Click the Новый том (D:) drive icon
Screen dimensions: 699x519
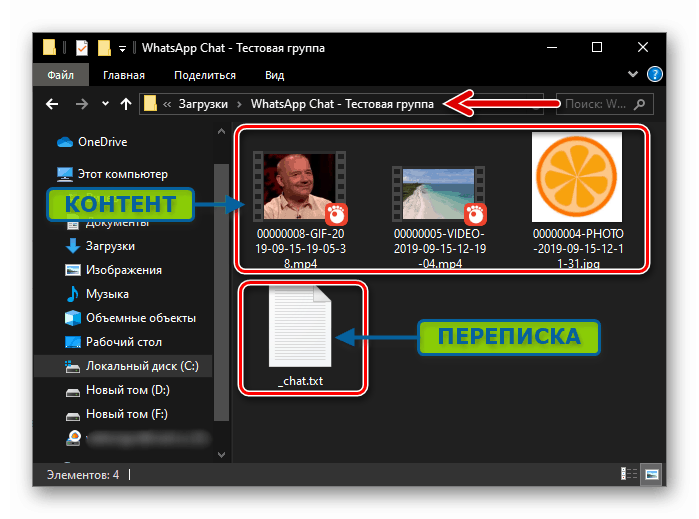pyautogui.click(x=73, y=392)
